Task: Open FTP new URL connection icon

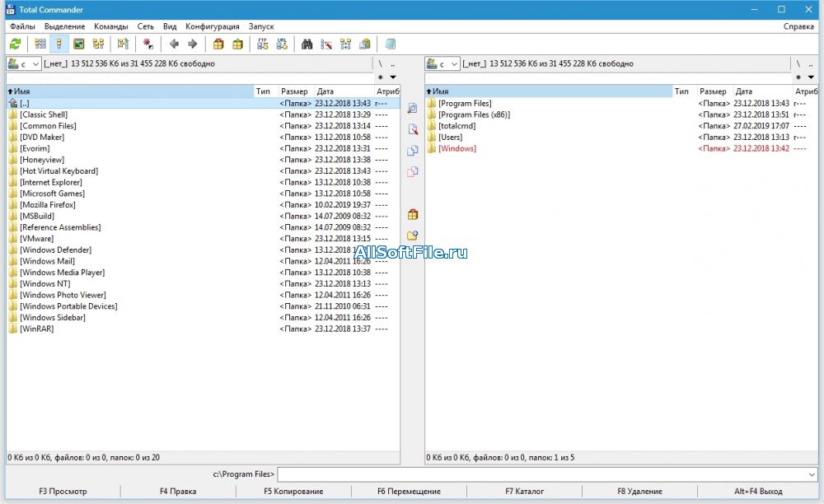Action: click(282, 44)
